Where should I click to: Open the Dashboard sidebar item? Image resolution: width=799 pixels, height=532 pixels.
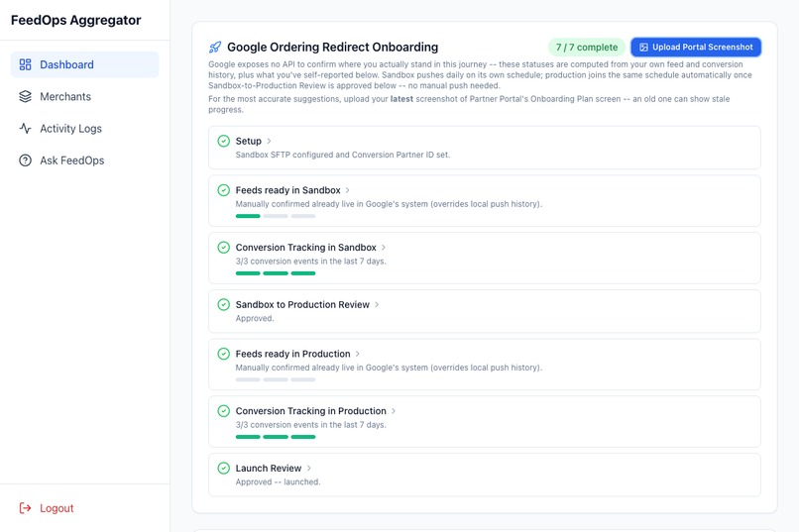pyautogui.click(x=84, y=64)
